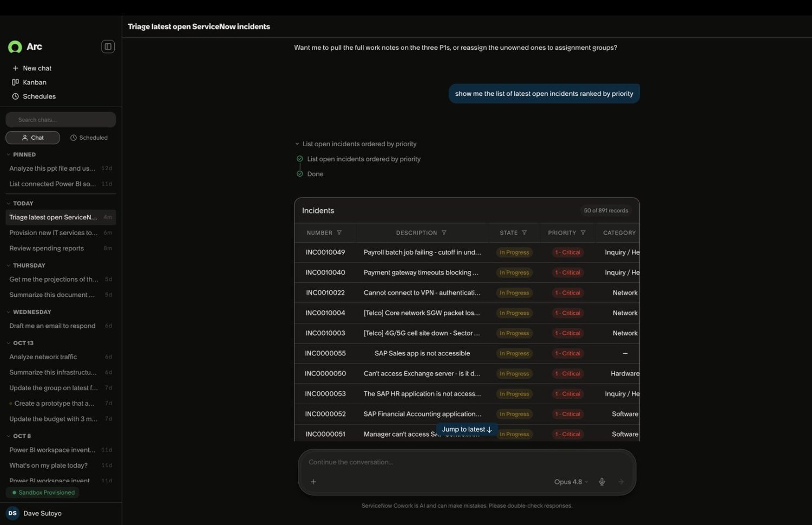The image size is (812, 525).
Task: Click the Continue the conversation input
Action: coord(467,462)
